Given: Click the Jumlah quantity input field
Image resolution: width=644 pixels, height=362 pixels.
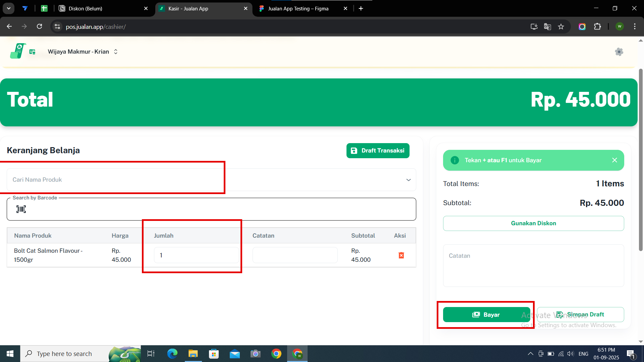Looking at the screenshot, I should point(196,255).
